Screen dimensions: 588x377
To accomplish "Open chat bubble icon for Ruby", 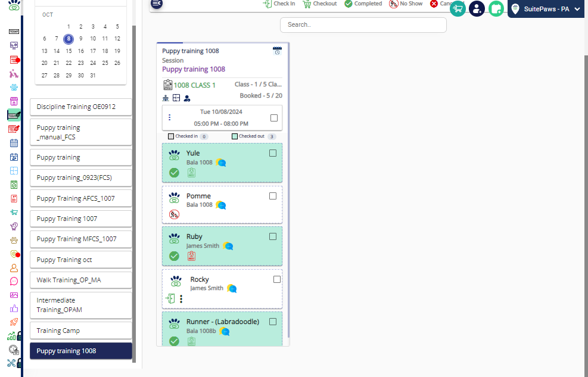I will click(228, 246).
